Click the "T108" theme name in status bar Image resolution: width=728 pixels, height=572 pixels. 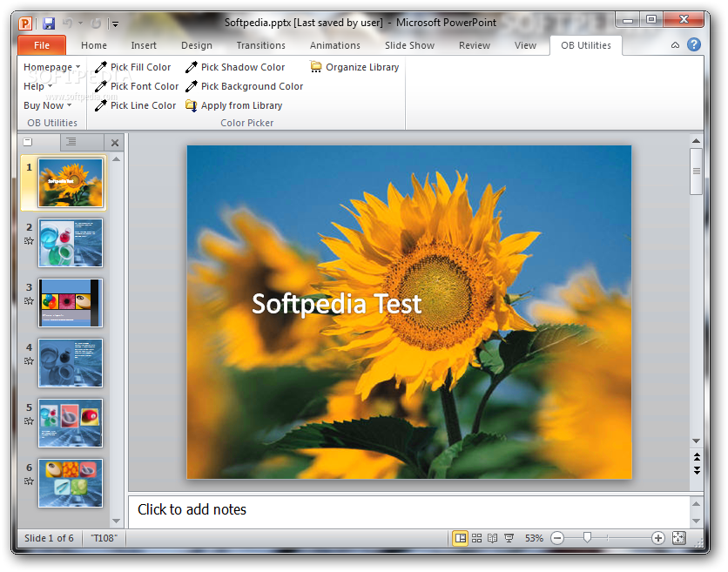[104, 538]
